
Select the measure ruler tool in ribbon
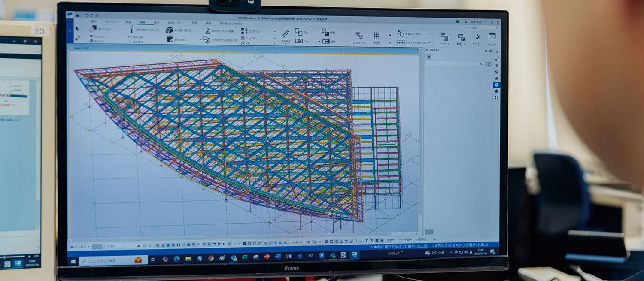tap(286, 34)
